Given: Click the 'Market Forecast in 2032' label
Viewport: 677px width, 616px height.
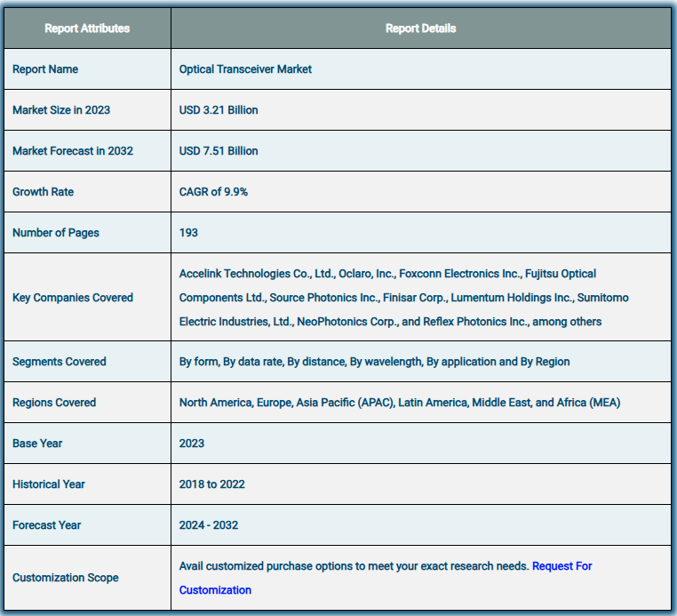Looking at the screenshot, I should [73, 151].
